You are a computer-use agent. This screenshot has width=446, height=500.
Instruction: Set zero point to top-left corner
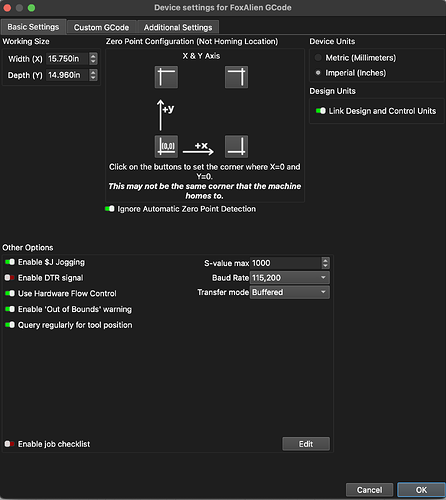pos(166,77)
